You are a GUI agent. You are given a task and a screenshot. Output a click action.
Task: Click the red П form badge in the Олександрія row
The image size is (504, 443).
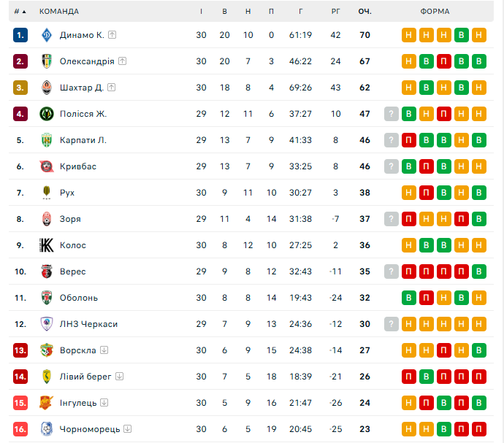click(x=443, y=61)
